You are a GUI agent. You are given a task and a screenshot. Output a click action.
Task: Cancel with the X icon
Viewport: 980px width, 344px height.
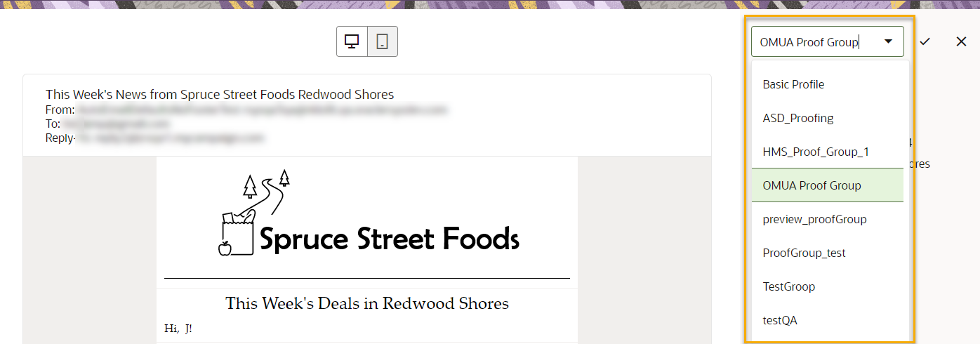tap(961, 41)
